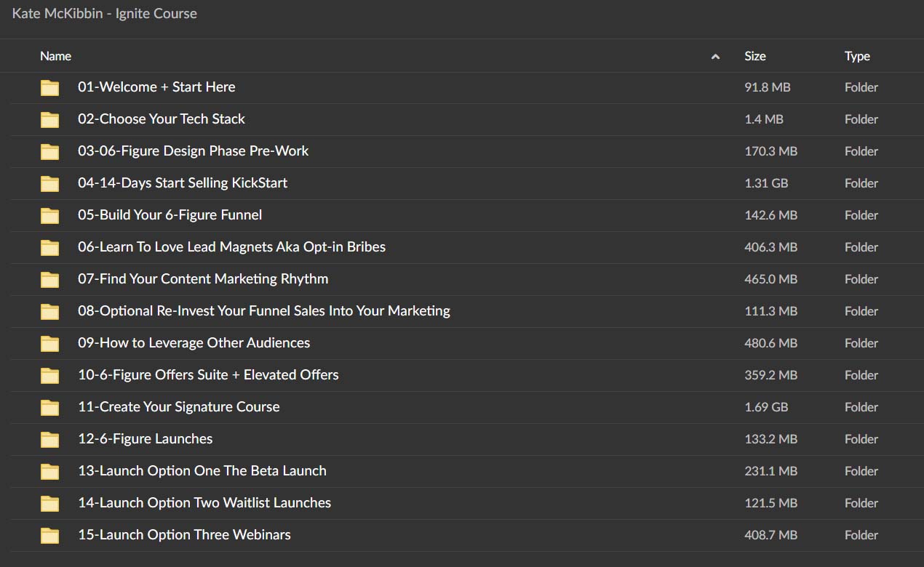Viewport: 924px width, 567px height.
Task: Open the 05-Build Your 6-Figure Funnel folder
Action: point(170,214)
